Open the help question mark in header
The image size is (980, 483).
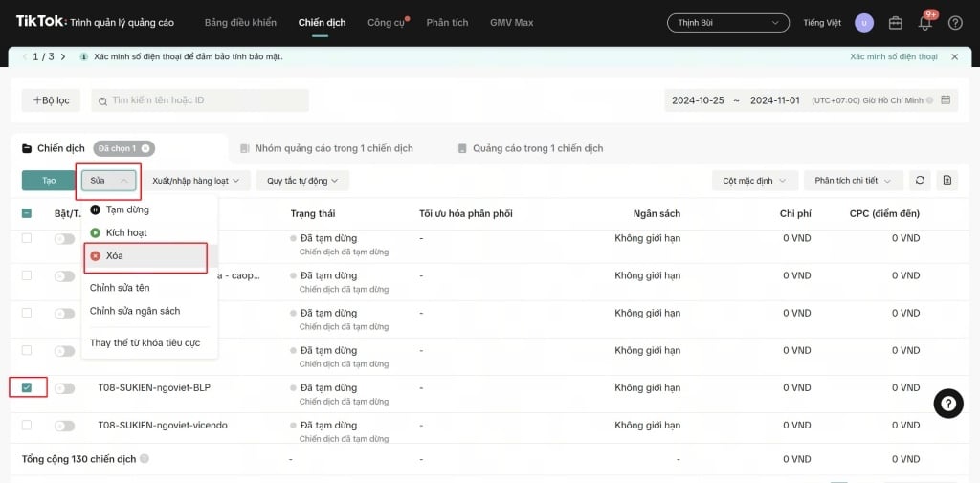(x=955, y=23)
